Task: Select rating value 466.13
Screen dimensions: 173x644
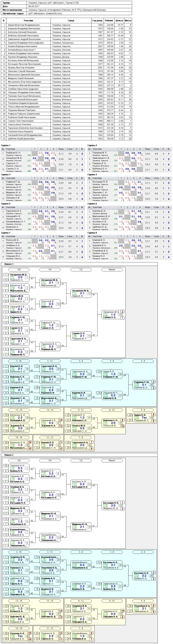Action: pyautogui.click(x=110, y=121)
